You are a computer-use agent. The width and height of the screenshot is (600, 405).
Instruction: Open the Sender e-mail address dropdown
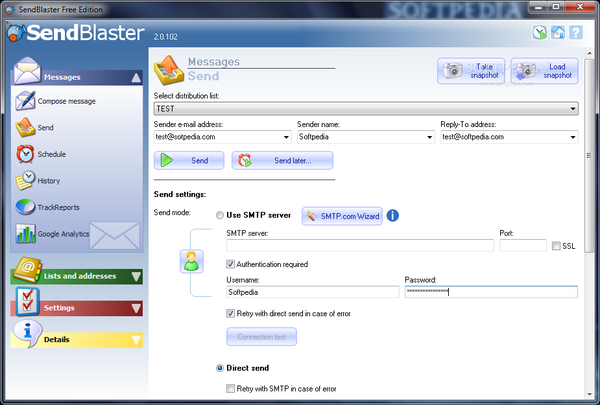[x=286, y=137]
